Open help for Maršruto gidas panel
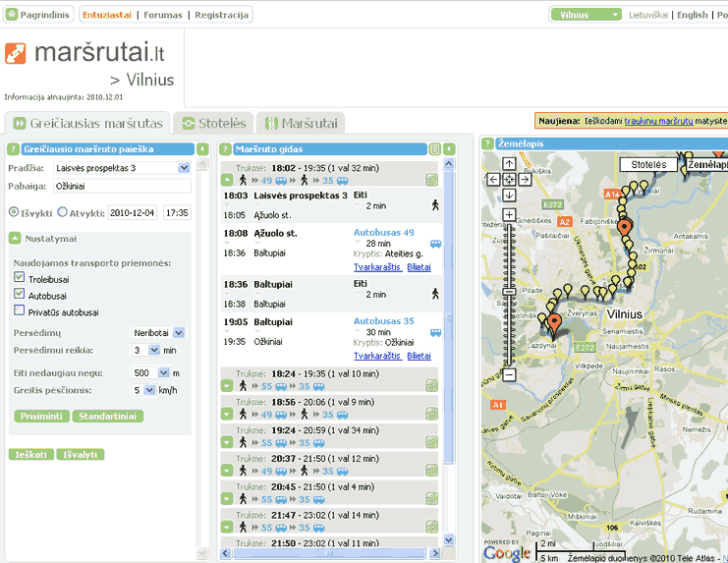The height and width of the screenshot is (563, 728). click(225, 149)
